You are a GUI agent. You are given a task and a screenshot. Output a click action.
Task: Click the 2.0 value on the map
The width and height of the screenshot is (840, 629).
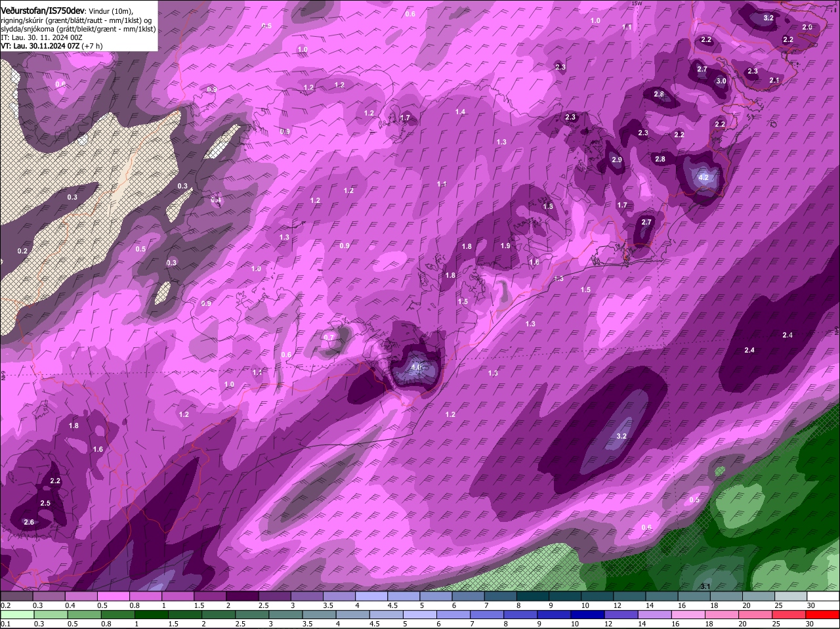click(x=807, y=27)
